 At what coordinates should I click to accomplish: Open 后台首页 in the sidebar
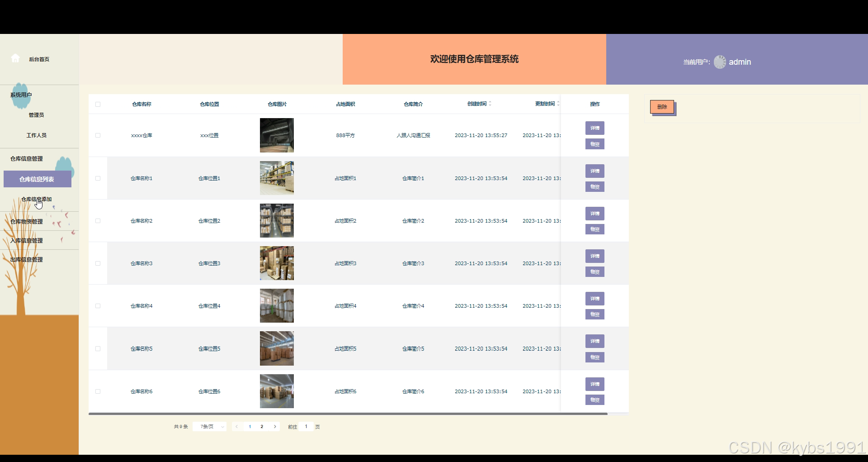39,59
